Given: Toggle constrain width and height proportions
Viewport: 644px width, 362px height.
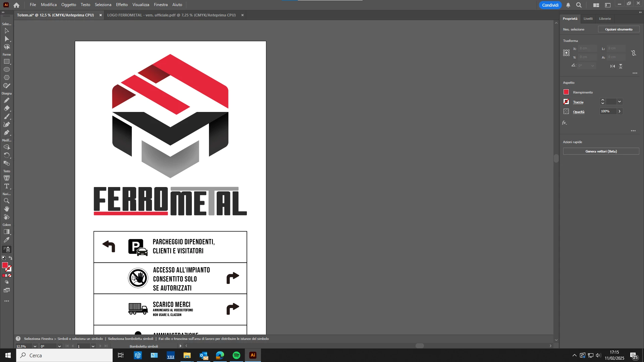Looking at the screenshot, I should pos(634,53).
